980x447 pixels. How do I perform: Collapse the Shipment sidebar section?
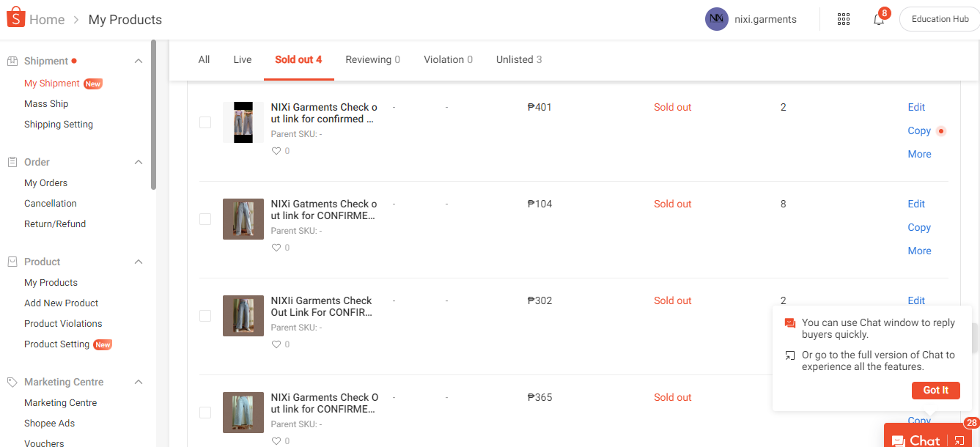tap(139, 62)
